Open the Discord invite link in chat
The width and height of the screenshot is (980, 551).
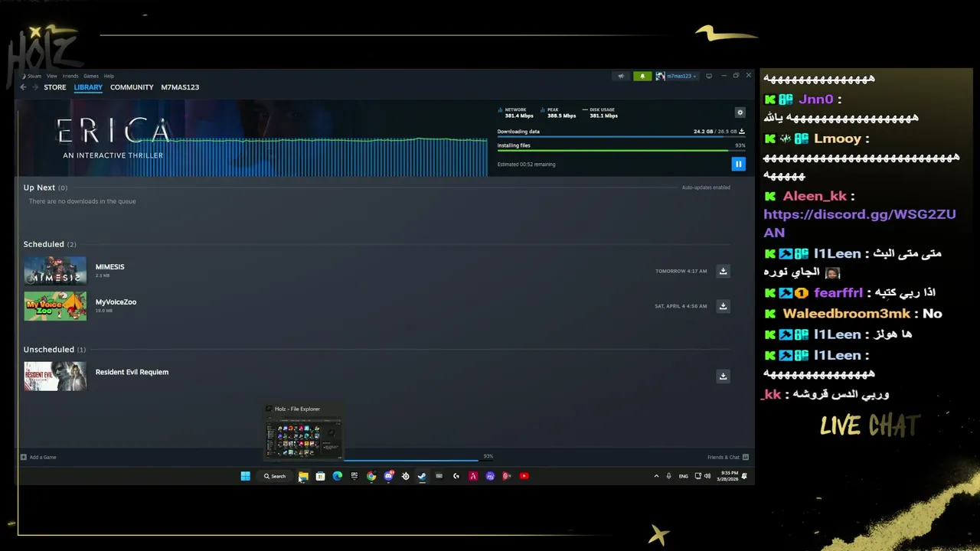860,223
